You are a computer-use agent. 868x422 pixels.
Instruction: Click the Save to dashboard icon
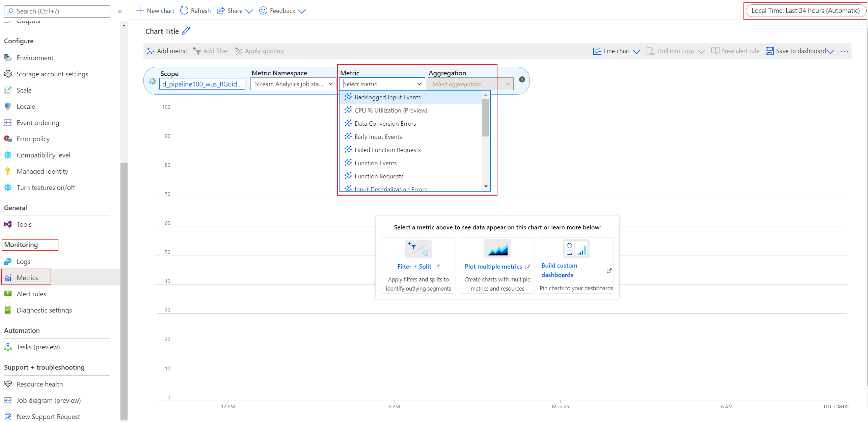coord(769,51)
